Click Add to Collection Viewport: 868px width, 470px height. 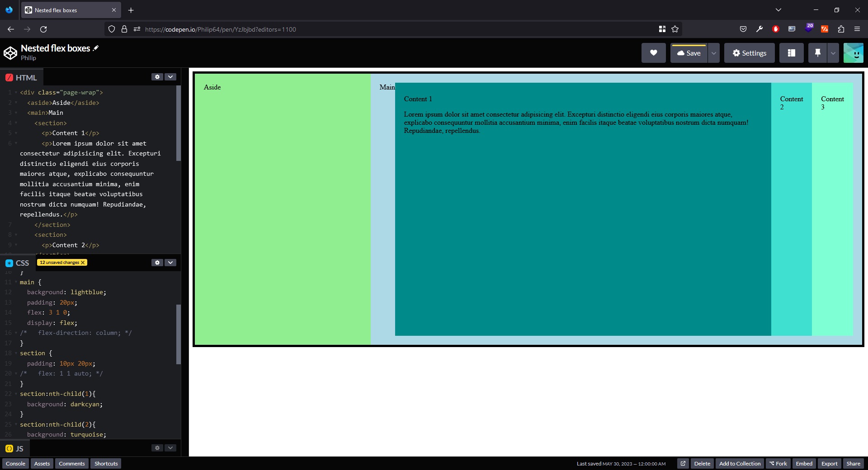pos(740,464)
